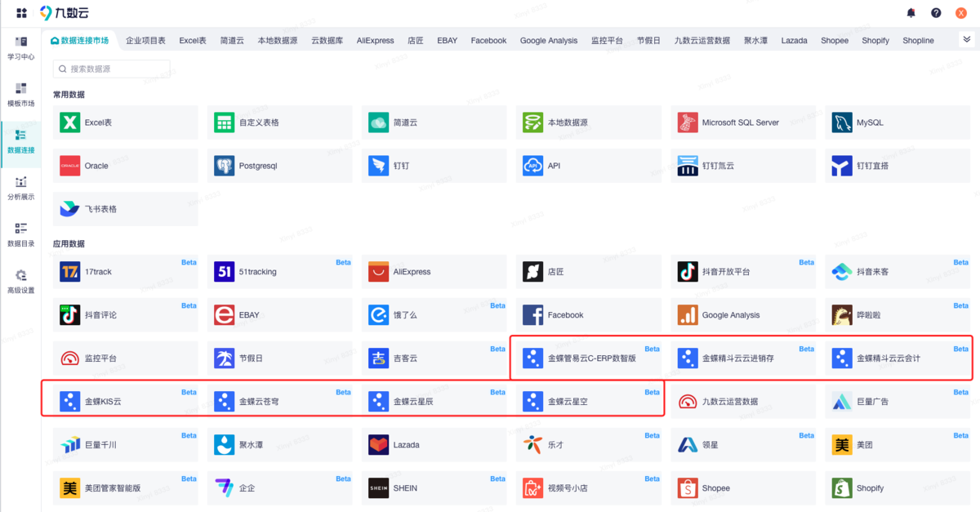Select the 饿了么 card
This screenshot has width=980, height=512.
[x=434, y=315]
